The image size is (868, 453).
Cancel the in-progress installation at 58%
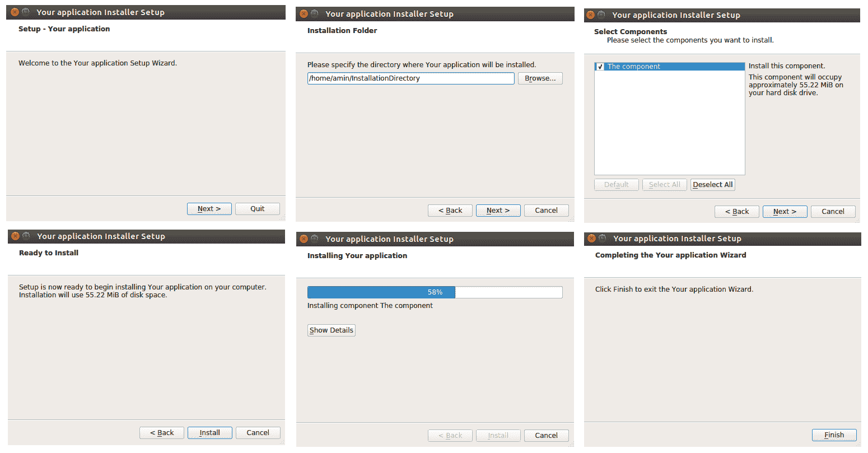click(546, 436)
